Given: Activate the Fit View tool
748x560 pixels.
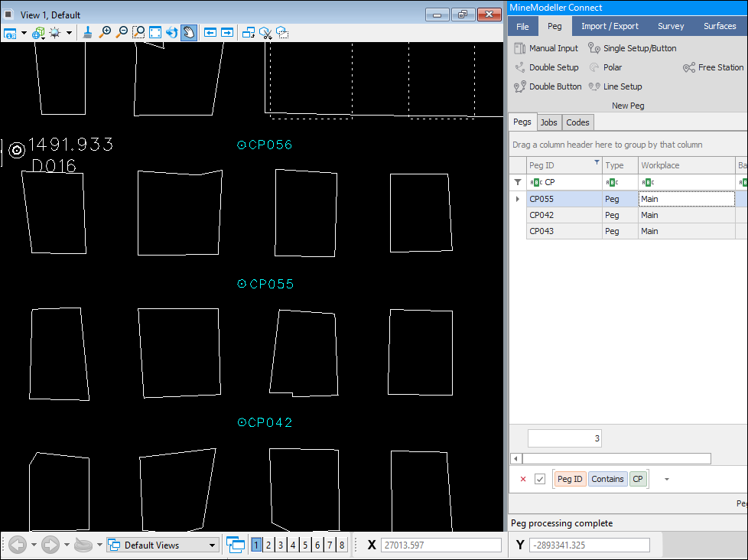Looking at the screenshot, I should (x=155, y=33).
